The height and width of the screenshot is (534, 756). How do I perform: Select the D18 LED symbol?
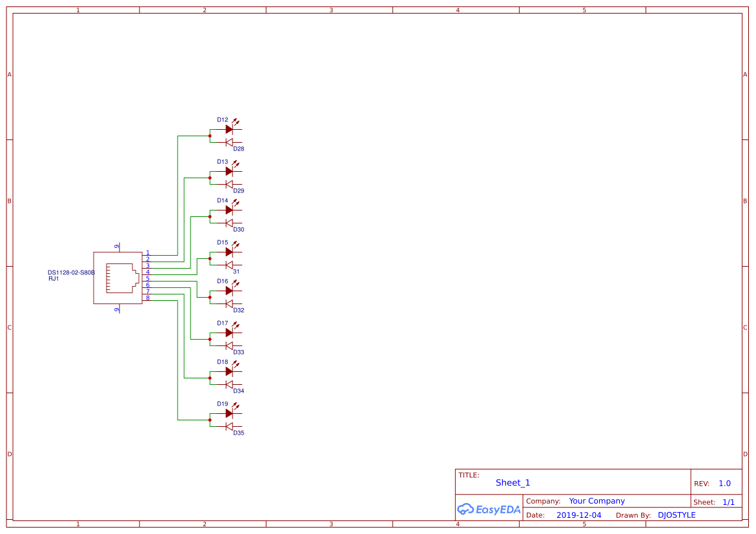click(x=229, y=371)
